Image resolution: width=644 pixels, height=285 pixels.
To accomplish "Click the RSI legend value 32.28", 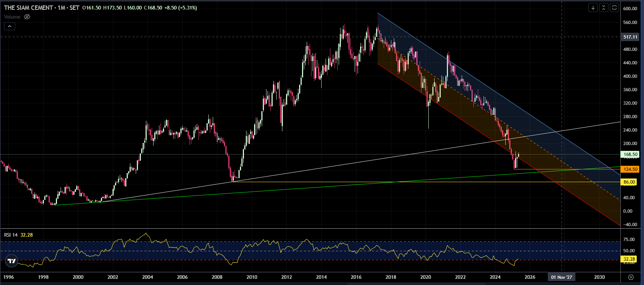I will coord(27,235).
